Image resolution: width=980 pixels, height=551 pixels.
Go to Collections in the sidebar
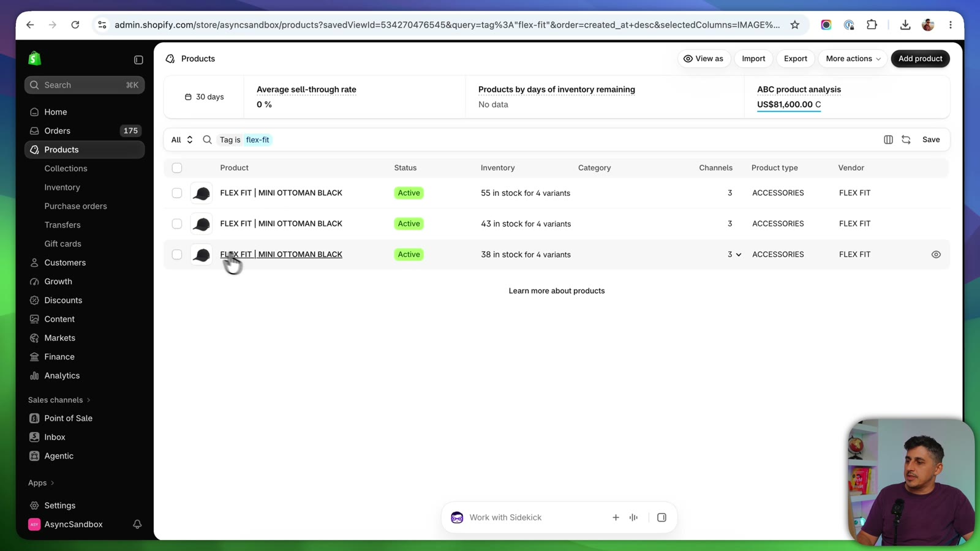(x=66, y=168)
